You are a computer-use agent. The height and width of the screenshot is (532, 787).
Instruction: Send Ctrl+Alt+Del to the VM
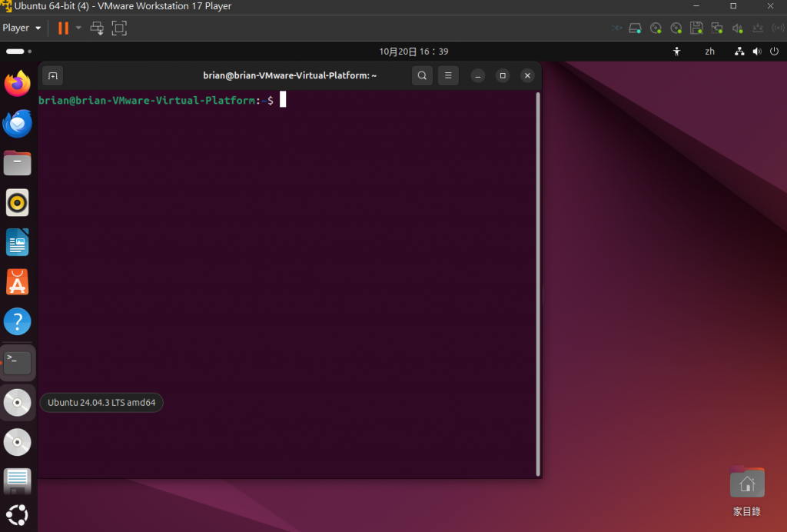(97, 28)
